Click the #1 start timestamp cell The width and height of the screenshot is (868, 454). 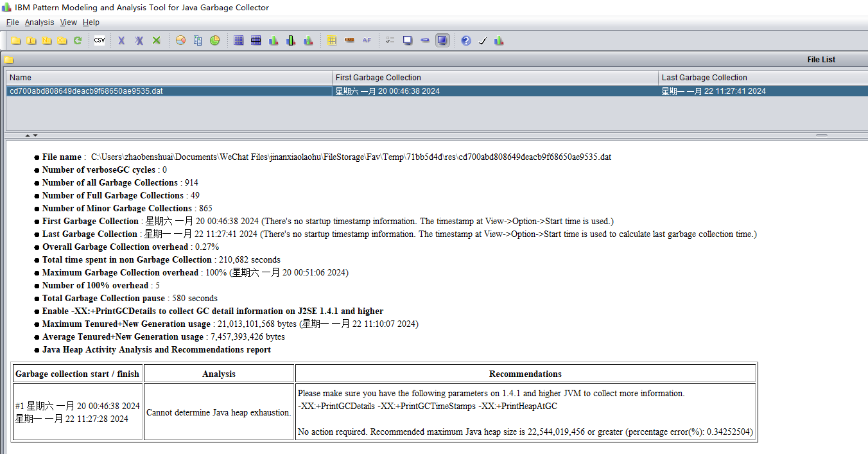coord(77,412)
